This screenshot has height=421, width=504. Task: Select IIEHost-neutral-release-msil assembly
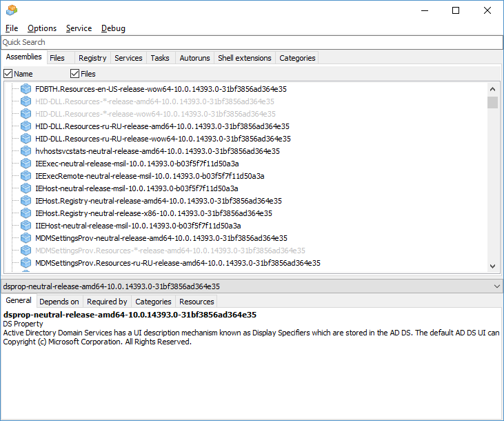pyautogui.click(x=138, y=226)
